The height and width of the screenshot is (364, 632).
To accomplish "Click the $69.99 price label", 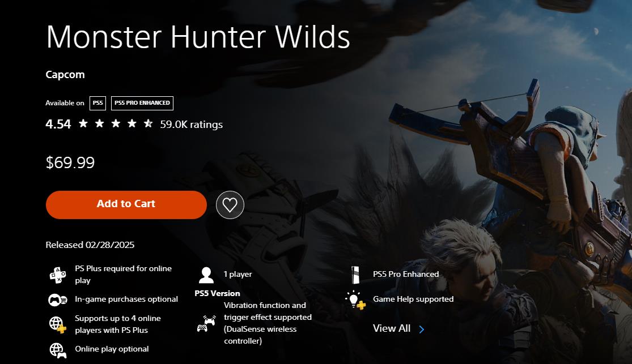I will pos(70,162).
